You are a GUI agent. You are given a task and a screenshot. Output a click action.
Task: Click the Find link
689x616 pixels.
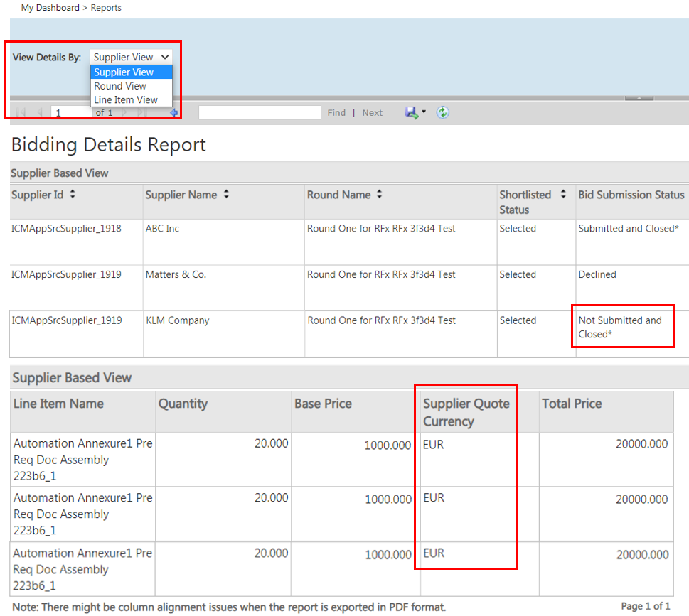click(x=336, y=112)
